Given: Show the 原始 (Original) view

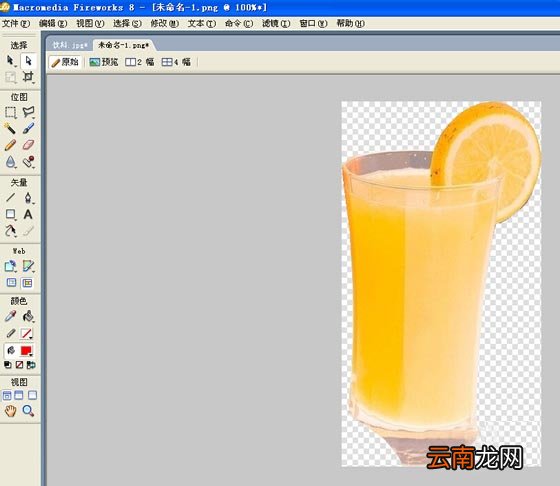Looking at the screenshot, I should click(x=65, y=62).
